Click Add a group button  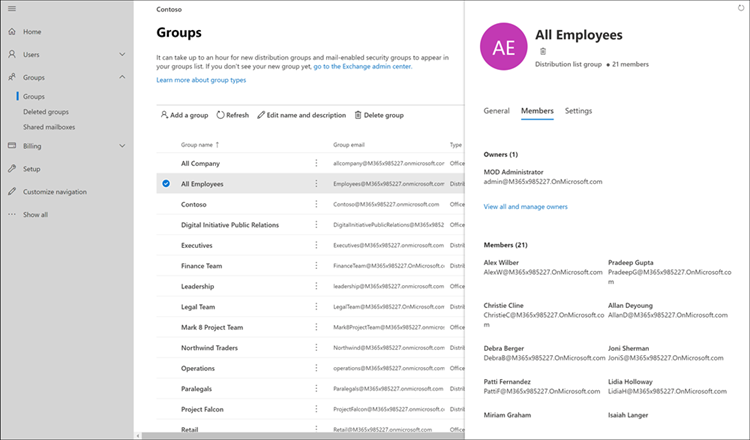point(184,116)
